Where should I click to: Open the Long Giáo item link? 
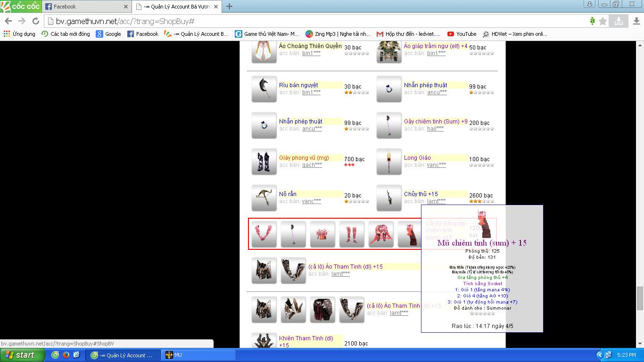417,158
